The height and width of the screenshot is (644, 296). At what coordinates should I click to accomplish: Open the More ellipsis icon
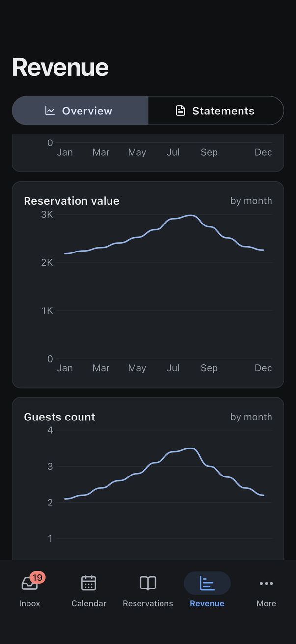266,583
